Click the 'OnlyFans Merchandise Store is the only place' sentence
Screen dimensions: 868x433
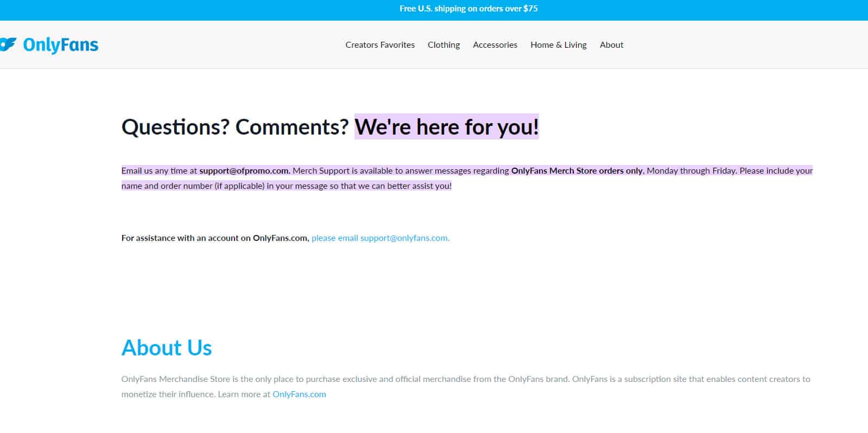pyautogui.click(x=346, y=379)
